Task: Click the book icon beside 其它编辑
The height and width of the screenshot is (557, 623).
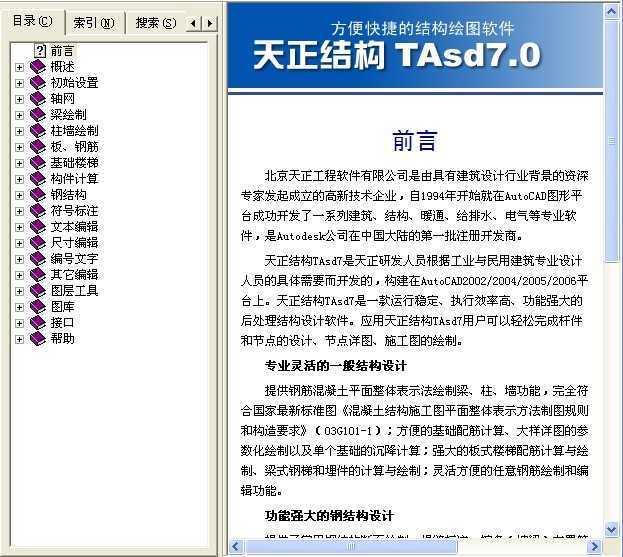Action: click(x=38, y=275)
